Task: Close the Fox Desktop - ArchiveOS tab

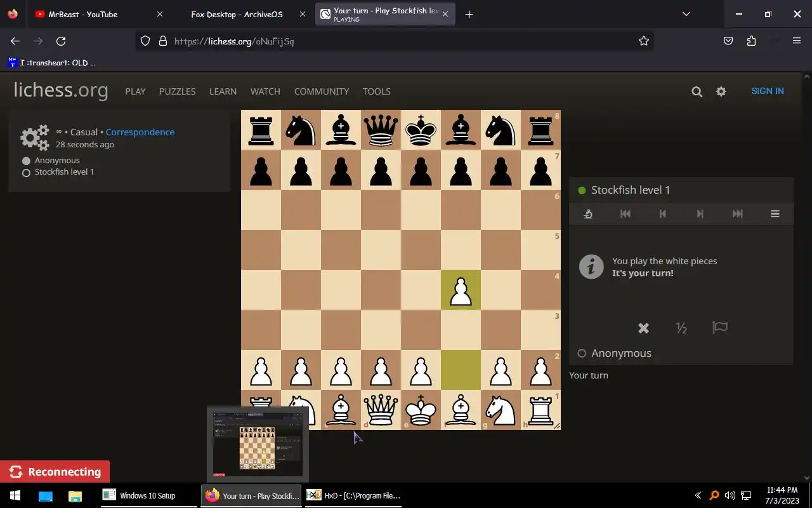Action: pos(301,14)
